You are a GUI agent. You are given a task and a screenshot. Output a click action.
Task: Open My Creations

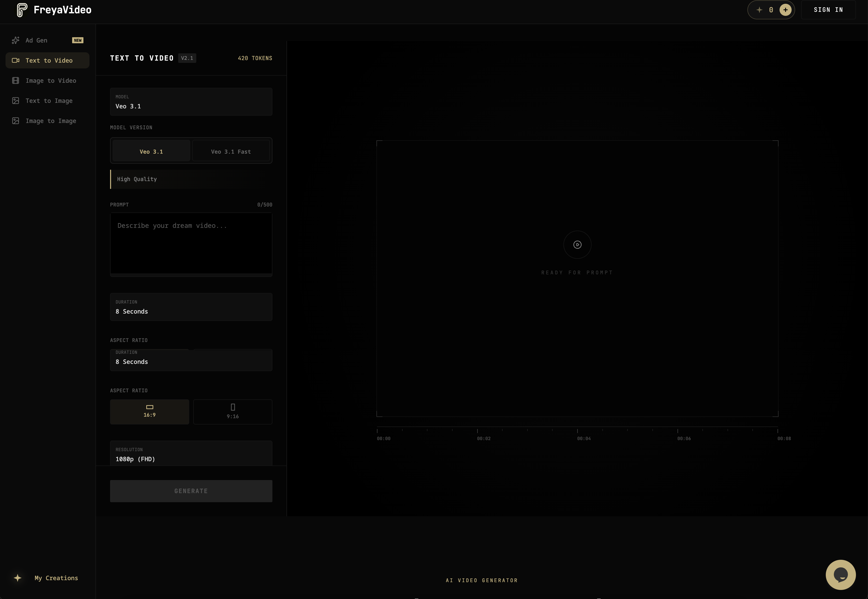click(56, 578)
